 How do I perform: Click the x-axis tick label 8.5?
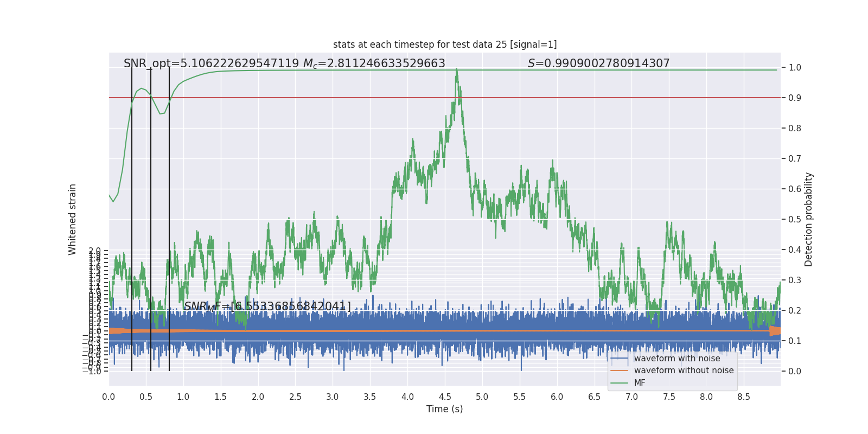coord(744,397)
